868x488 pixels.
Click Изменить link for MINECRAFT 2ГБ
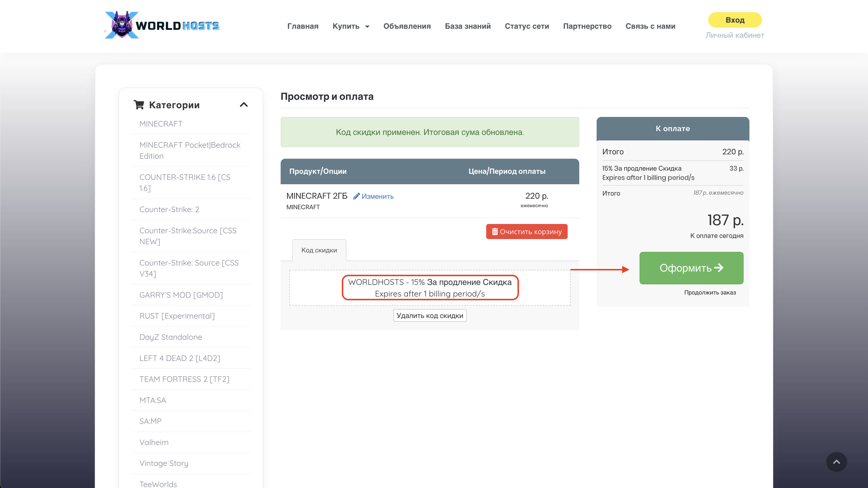coord(373,196)
